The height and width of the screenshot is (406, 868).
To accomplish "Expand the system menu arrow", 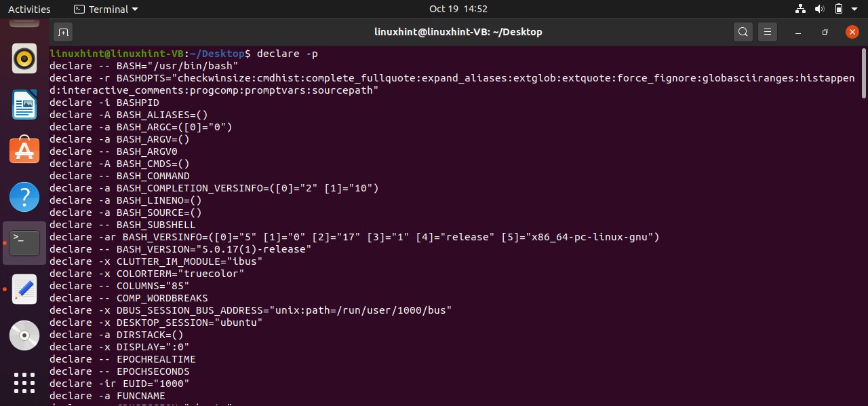I will click(854, 10).
